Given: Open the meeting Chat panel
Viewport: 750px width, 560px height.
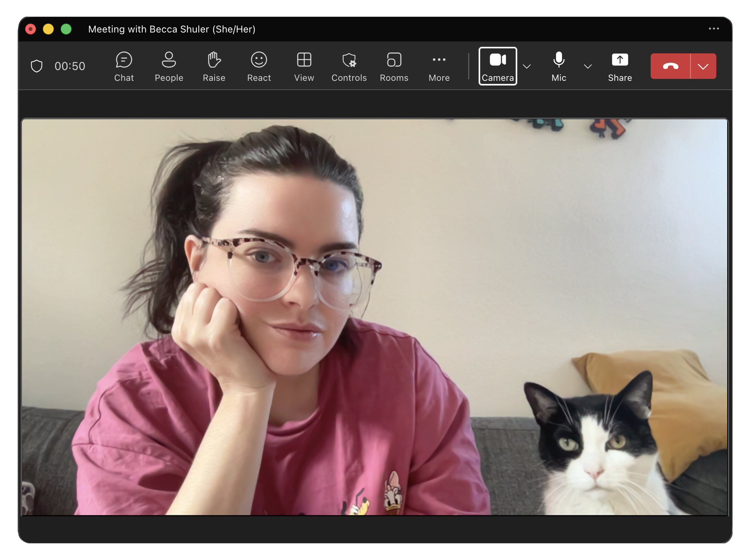Looking at the screenshot, I should (124, 67).
